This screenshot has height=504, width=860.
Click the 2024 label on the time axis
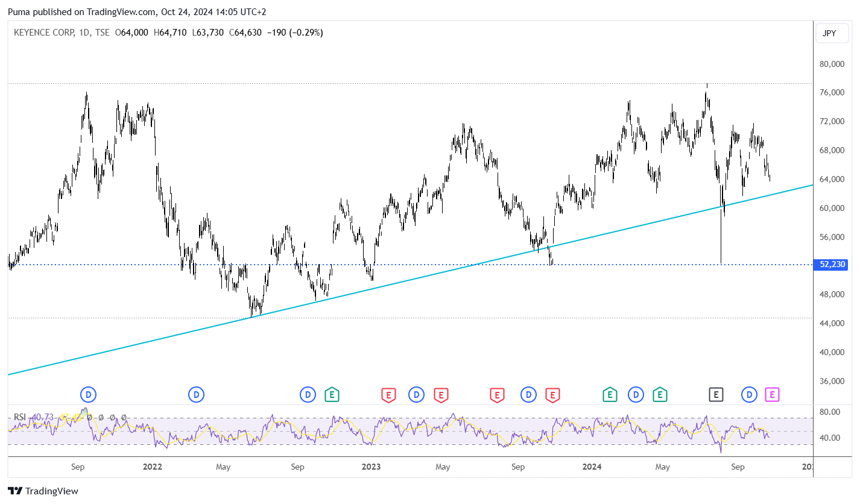point(592,467)
